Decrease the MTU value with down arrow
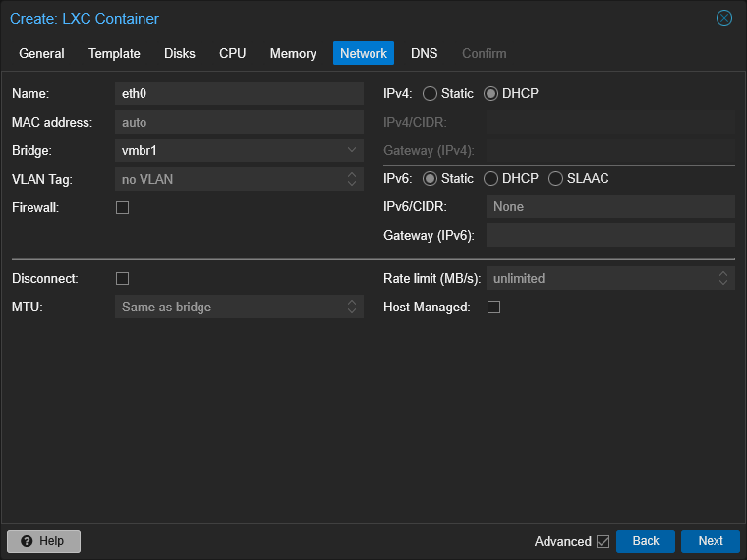Viewport: 747px width, 560px height. pos(352,311)
